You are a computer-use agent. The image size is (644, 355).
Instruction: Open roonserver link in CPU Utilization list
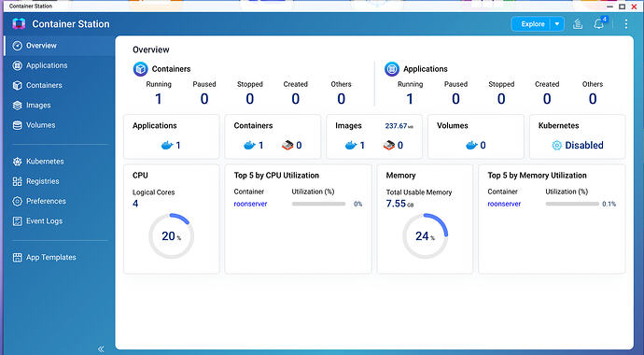pyautogui.click(x=250, y=204)
